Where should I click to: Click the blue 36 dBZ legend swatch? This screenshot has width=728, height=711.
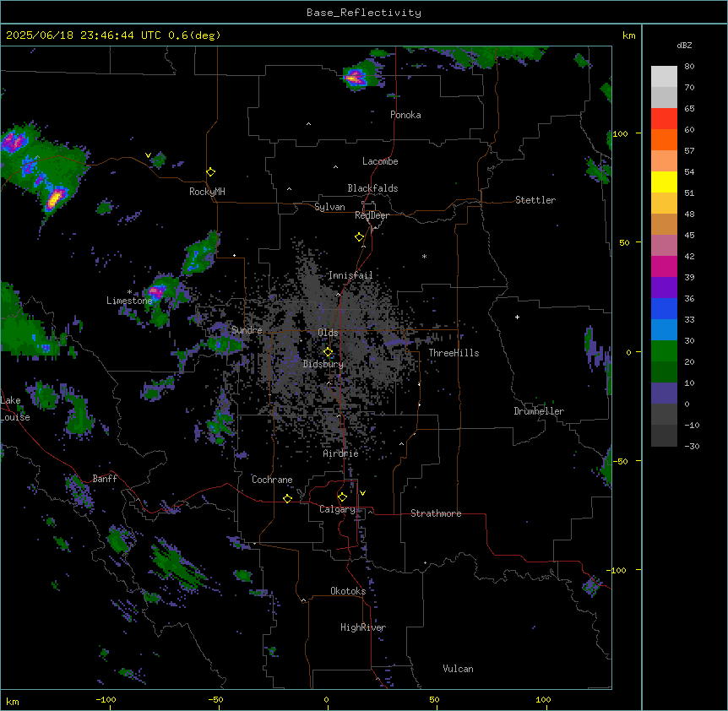tap(664, 308)
